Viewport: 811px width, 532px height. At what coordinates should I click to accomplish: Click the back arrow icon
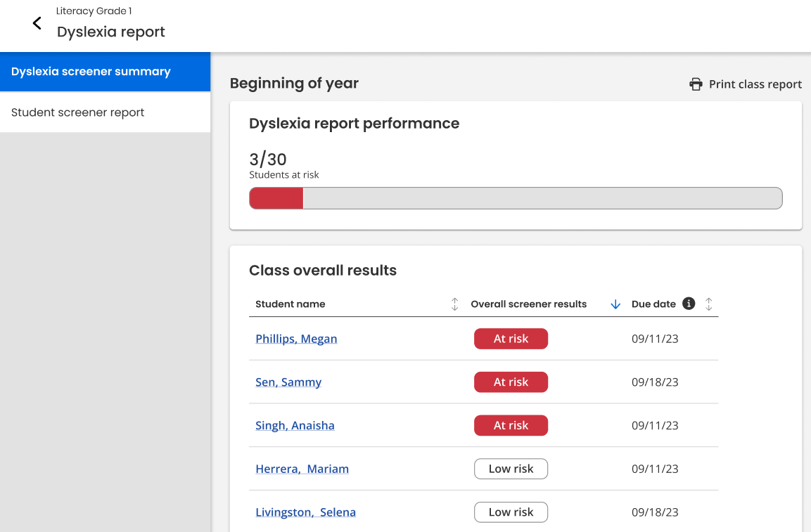[37, 24]
